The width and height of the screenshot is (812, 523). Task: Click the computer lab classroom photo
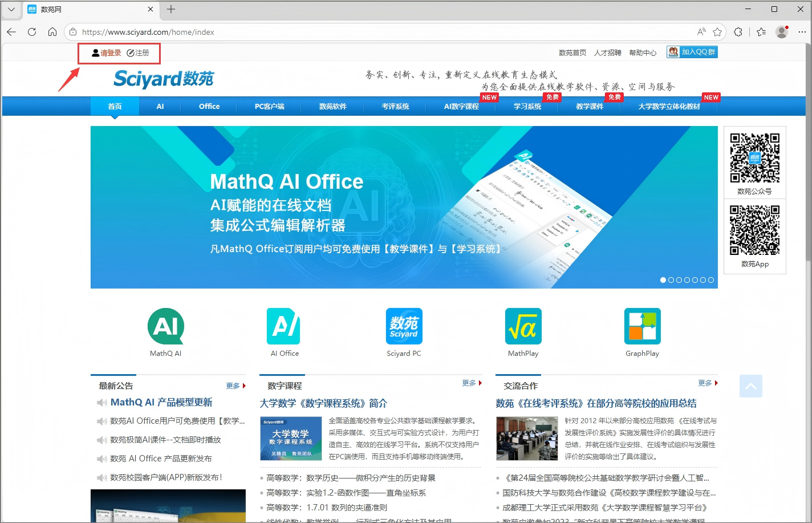pos(527,439)
